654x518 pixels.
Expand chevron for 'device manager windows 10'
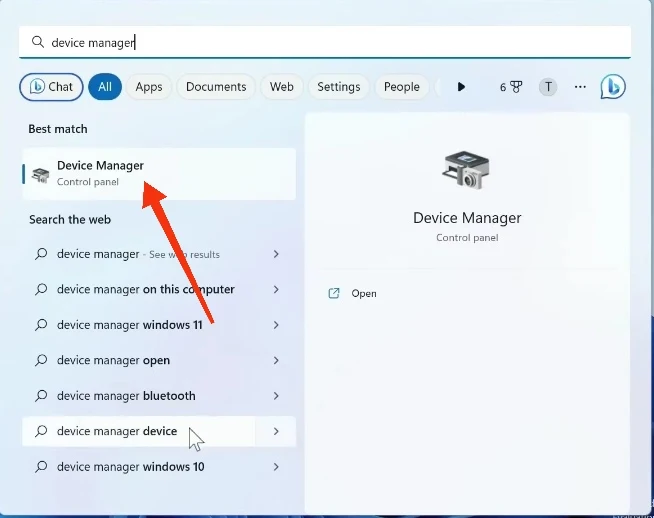tap(276, 467)
